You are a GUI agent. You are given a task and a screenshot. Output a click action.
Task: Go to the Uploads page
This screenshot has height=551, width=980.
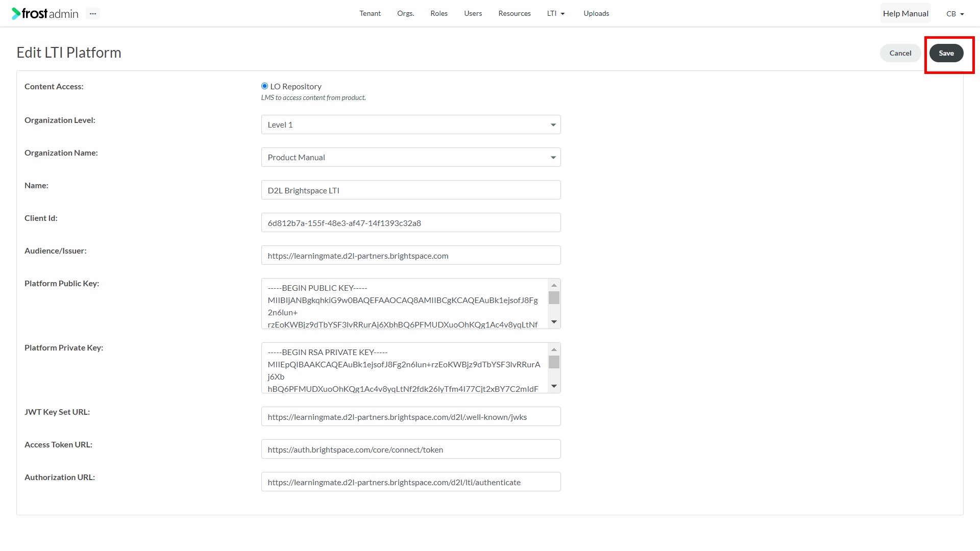click(x=596, y=13)
